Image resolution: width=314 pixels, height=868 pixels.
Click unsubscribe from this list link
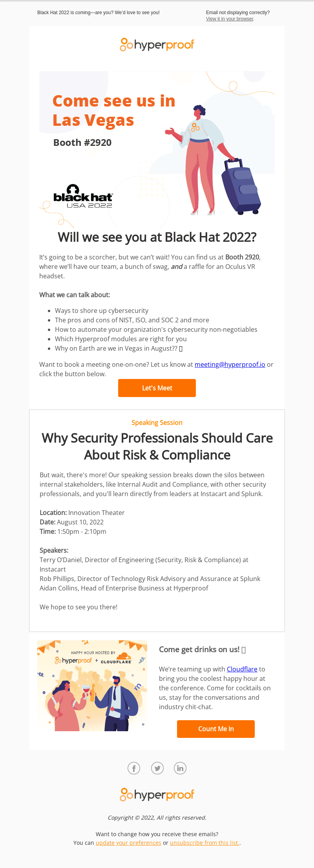(204, 843)
